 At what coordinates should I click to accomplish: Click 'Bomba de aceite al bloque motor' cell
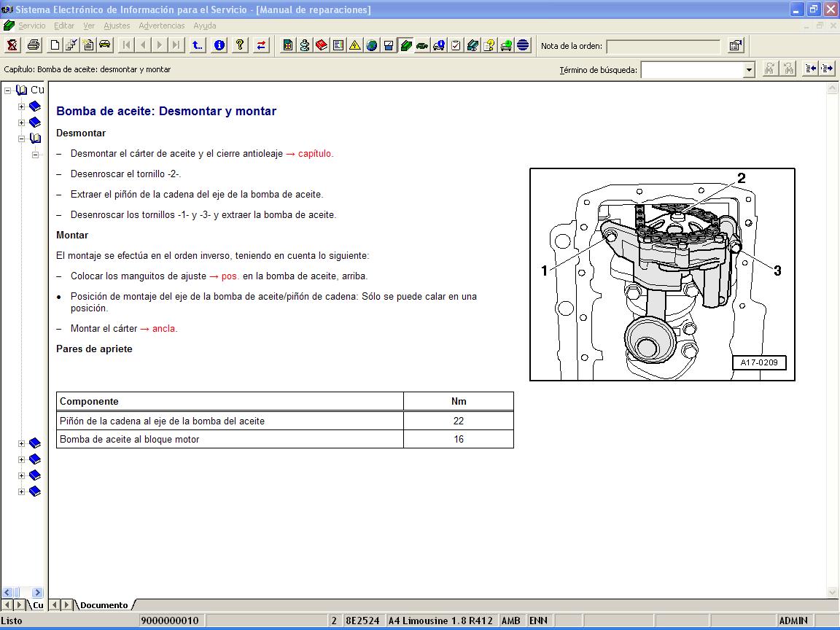(x=230, y=439)
